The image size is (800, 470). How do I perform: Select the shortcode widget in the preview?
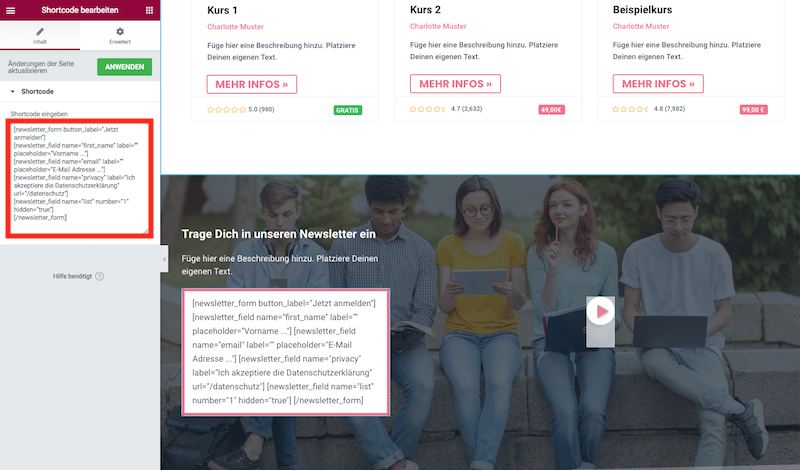coord(286,352)
